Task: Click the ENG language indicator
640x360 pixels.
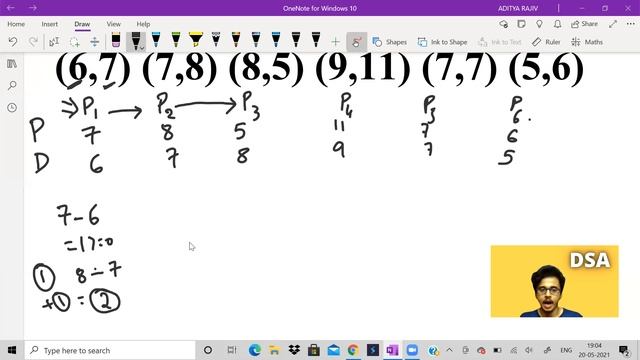Action: 566,350
